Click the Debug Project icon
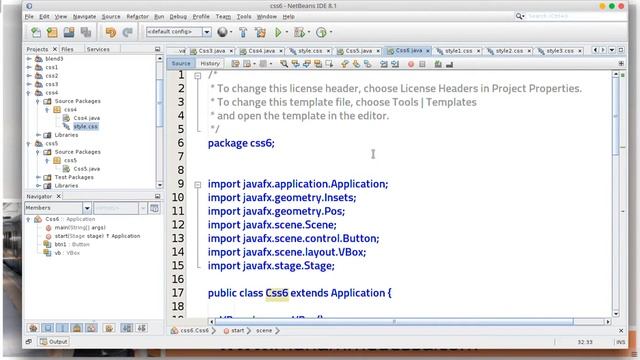This screenshot has width=640, height=360. tap(299, 32)
